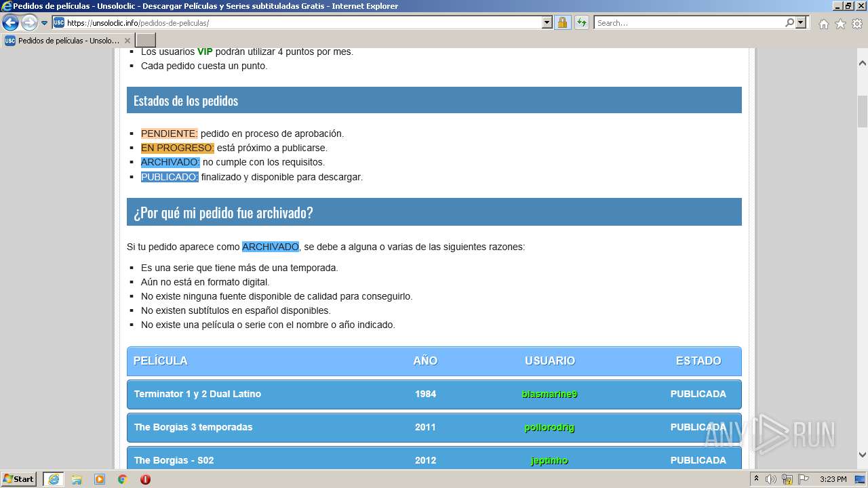Click the year 2011 cell

click(426, 427)
